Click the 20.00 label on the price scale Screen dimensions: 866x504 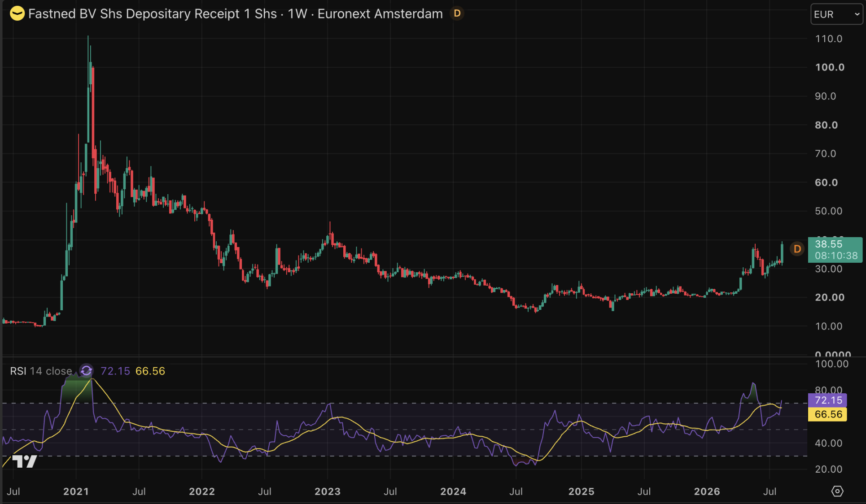(x=830, y=298)
